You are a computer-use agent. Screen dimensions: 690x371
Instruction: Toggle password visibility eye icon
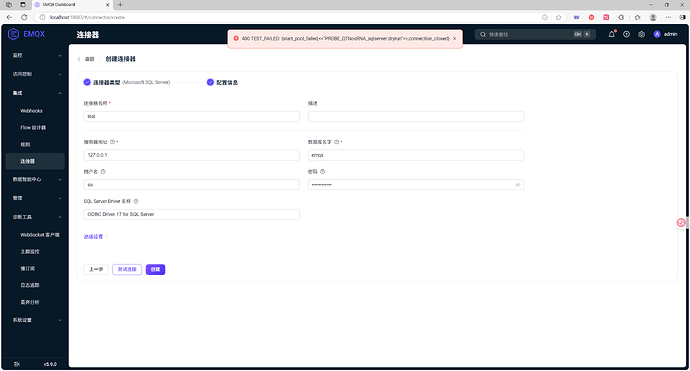tap(518, 185)
